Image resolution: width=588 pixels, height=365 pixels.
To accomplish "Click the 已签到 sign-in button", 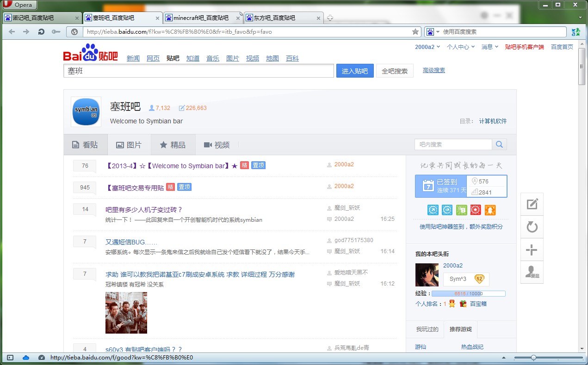I will click(x=441, y=186).
